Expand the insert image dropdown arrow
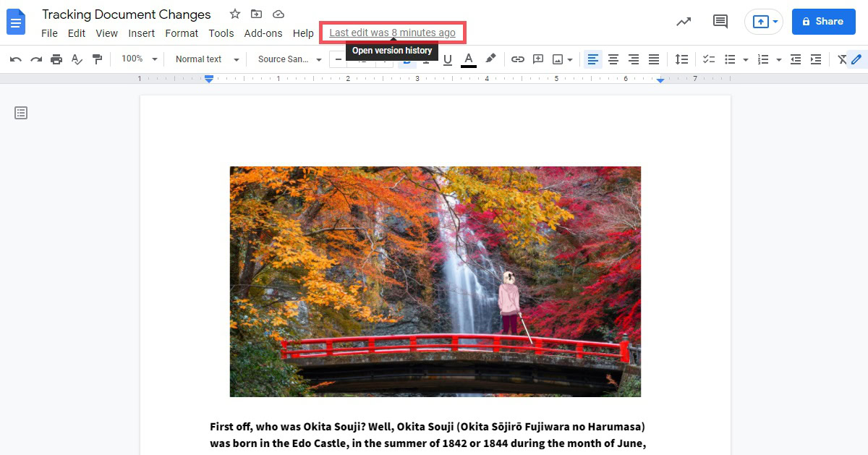 570,59
